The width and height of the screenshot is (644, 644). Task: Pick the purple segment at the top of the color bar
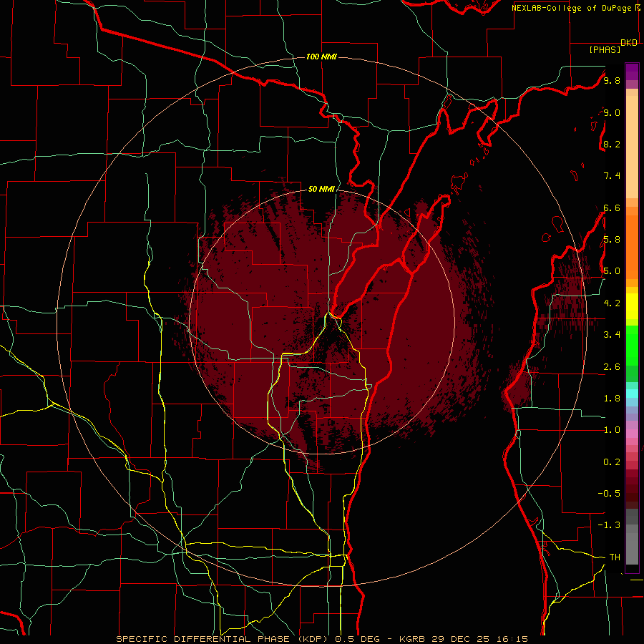(x=632, y=72)
